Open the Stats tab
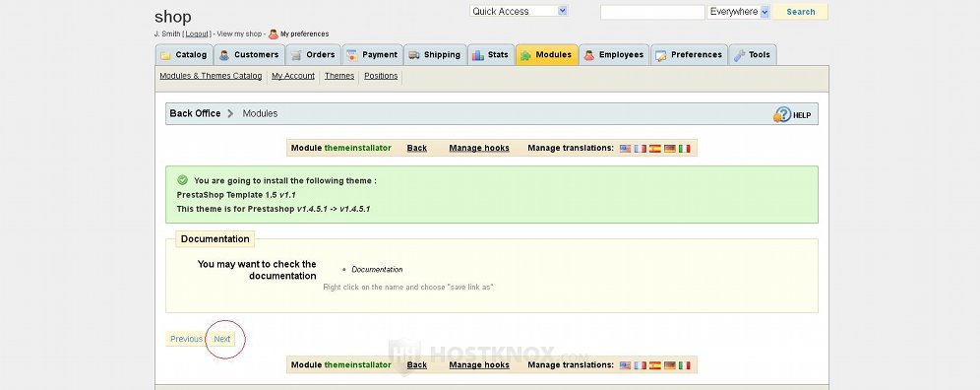 click(491, 54)
